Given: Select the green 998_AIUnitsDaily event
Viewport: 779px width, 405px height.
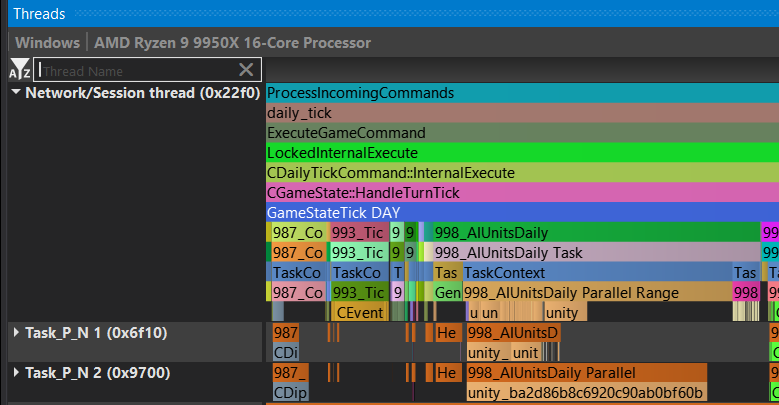Looking at the screenshot, I should [x=596, y=233].
